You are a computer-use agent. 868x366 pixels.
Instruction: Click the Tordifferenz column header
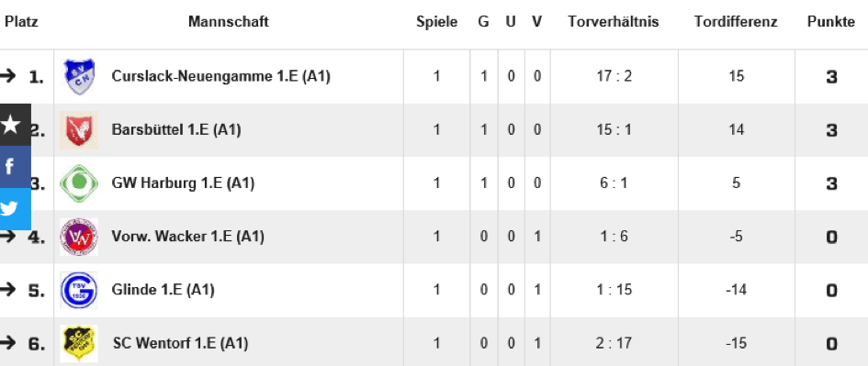point(737,22)
